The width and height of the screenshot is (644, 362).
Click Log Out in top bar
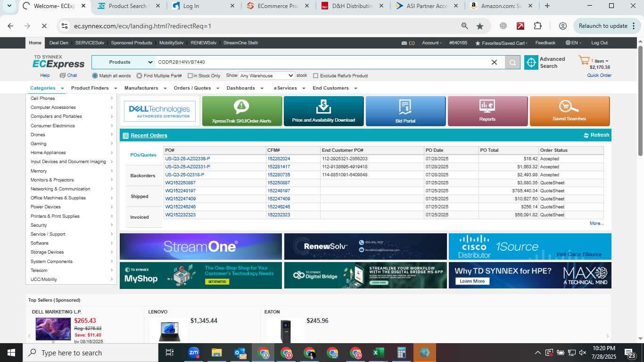pos(599,43)
